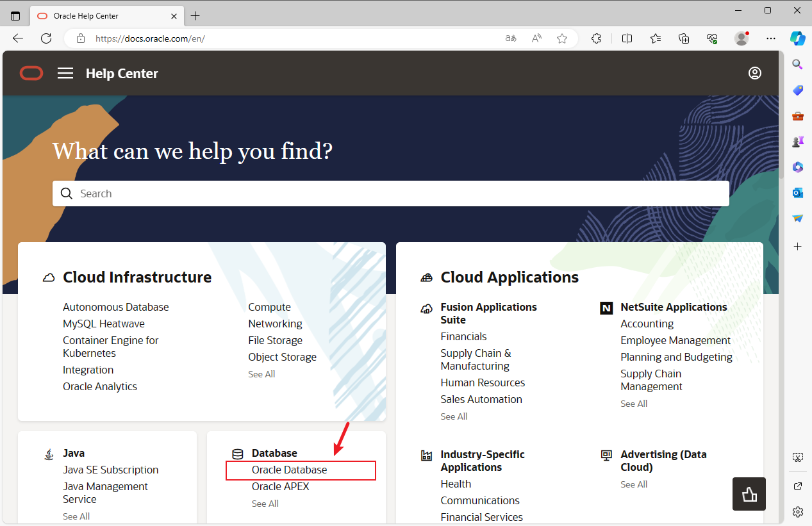Screen dimensions: 812x526
Task: Click the Help Center search field
Action: (x=391, y=193)
